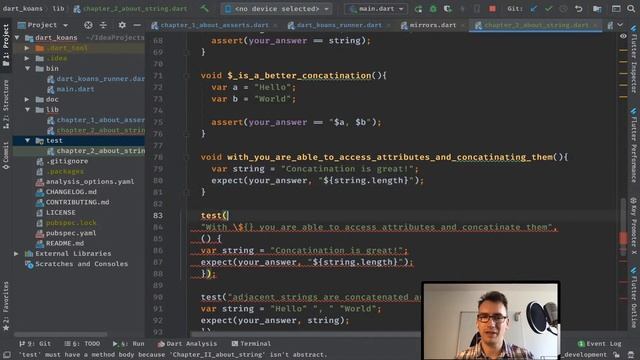This screenshot has height=360, width=640.
Task: Open the 4: Run tool window
Action: click(x=129, y=344)
